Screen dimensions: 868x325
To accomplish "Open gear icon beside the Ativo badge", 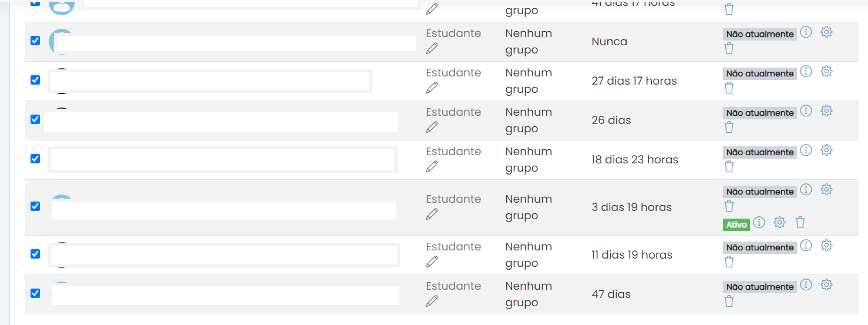I will (x=779, y=222).
